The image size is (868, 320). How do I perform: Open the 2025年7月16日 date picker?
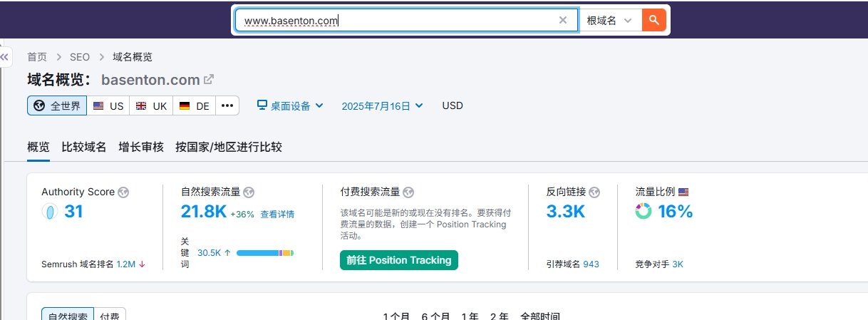(x=382, y=105)
